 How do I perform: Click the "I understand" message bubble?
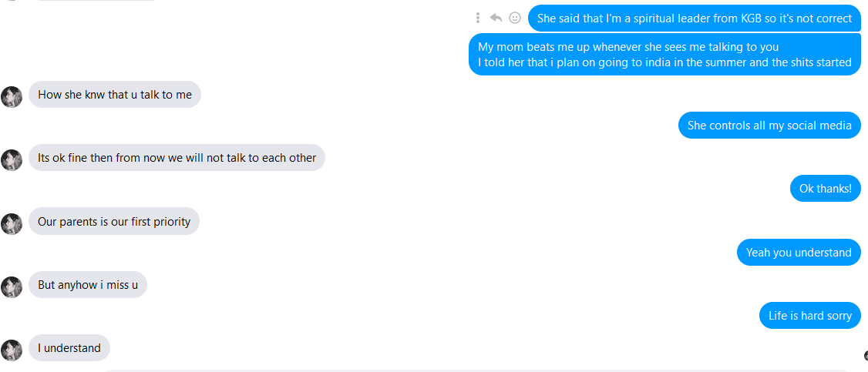pyautogui.click(x=69, y=348)
